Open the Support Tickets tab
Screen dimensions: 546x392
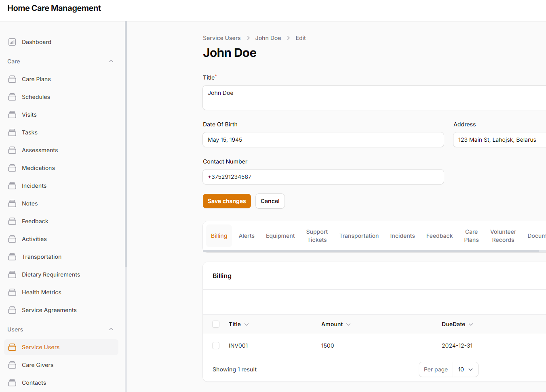317,236
